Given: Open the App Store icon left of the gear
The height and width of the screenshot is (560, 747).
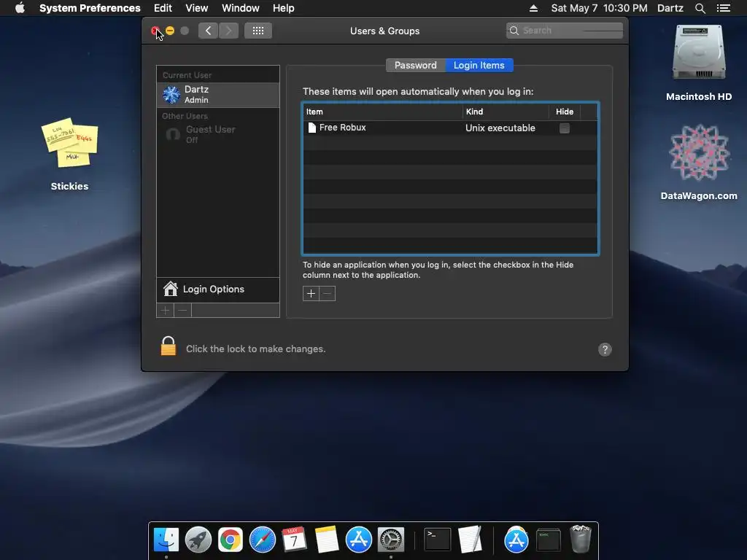Looking at the screenshot, I should (358, 540).
